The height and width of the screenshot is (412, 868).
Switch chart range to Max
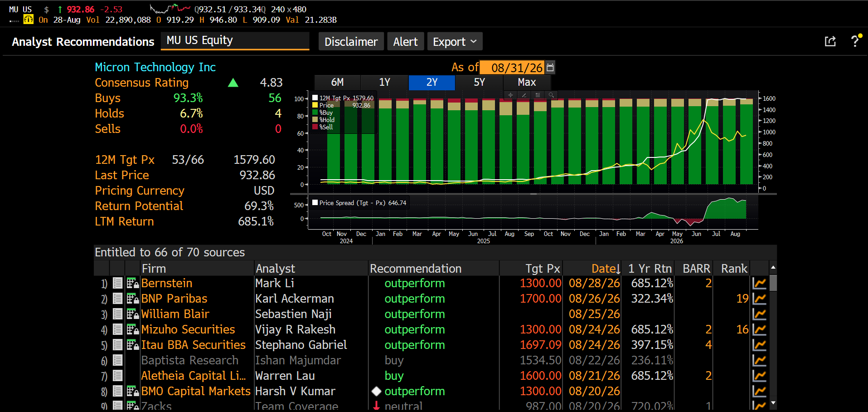click(527, 83)
